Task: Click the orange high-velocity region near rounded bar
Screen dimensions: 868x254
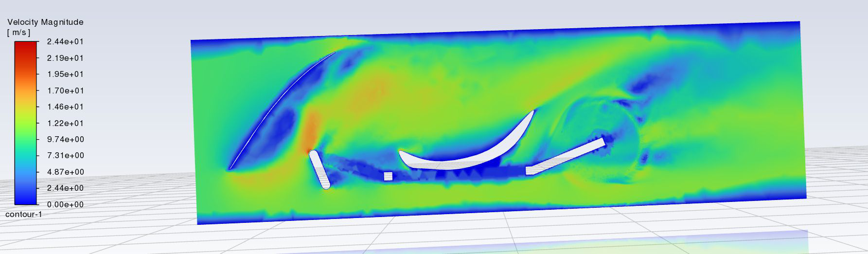Action: (x=310, y=134)
